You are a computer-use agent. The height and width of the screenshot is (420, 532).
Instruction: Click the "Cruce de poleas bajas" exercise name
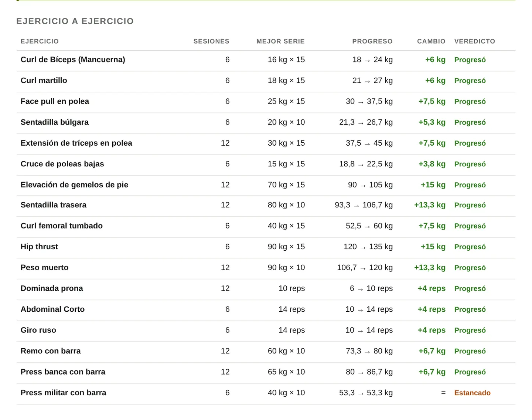[x=62, y=164]
